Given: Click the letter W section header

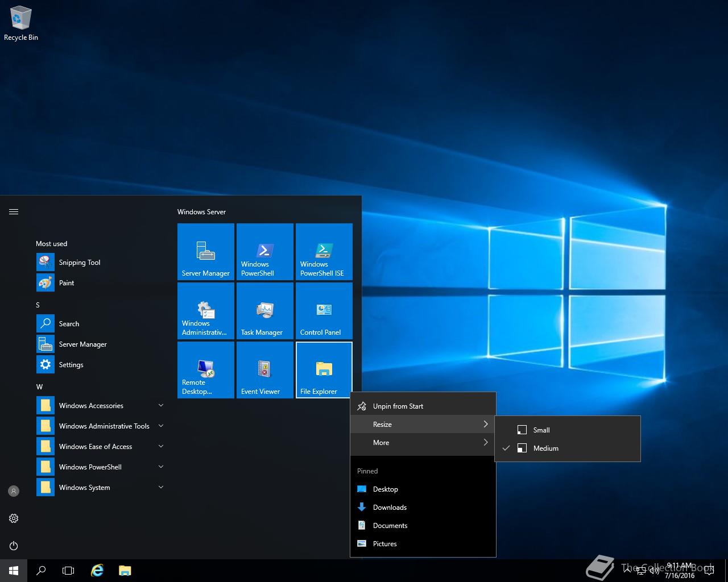Looking at the screenshot, I should [39, 387].
